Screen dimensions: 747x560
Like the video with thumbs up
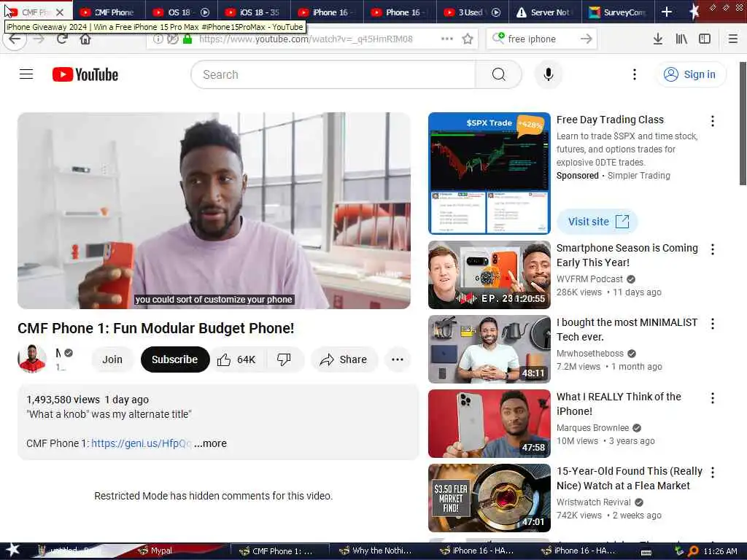(x=237, y=359)
